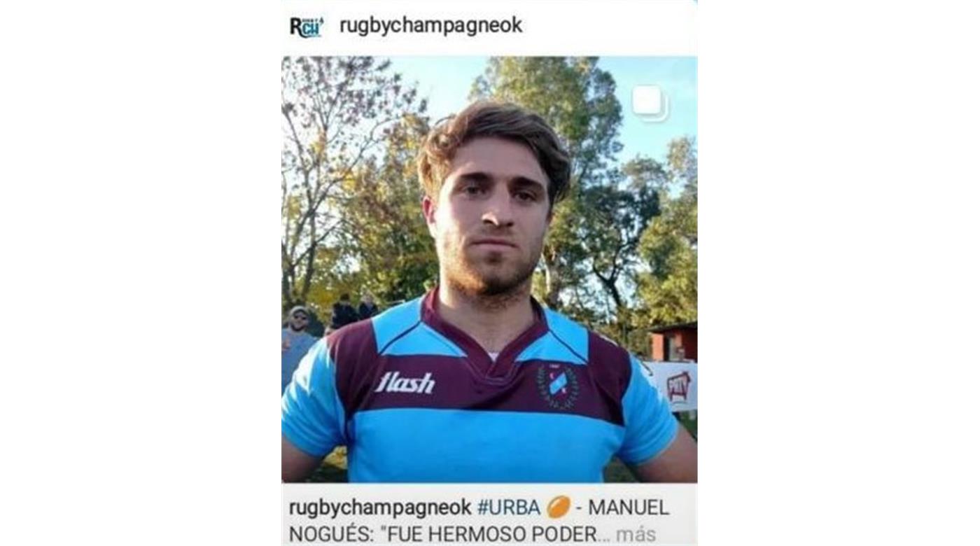Click the small red building in background
The image size is (980, 546).
pyautogui.click(x=673, y=342)
